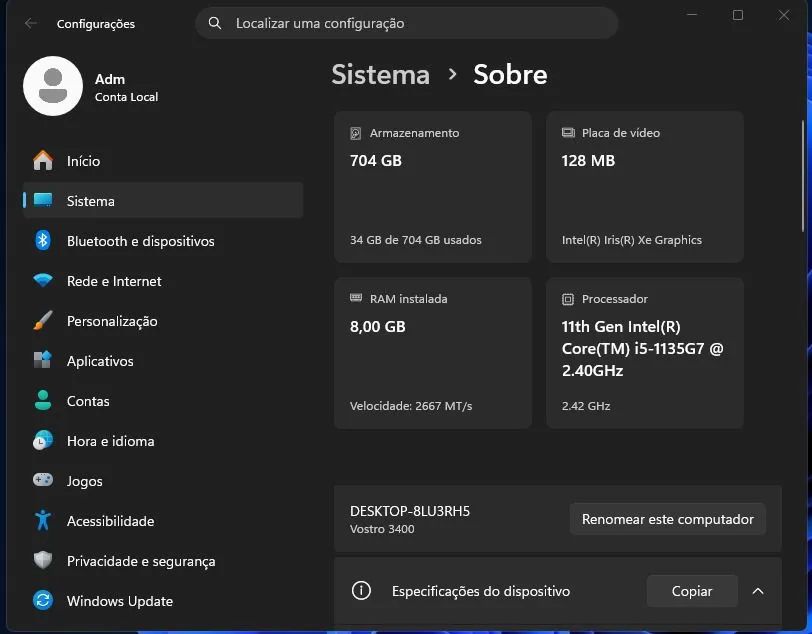The width and height of the screenshot is (812, 634).
Task: Click the Contas person icon
Action: (43, 400)
